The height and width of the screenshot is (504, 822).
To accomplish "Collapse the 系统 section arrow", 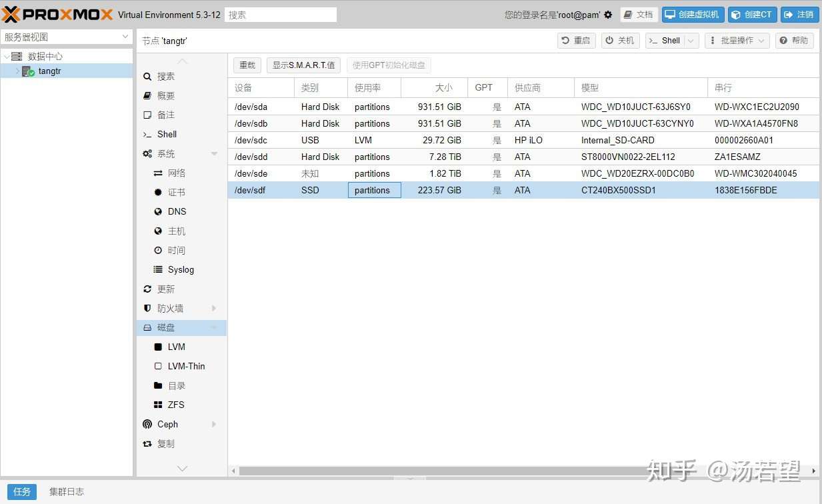I will 214,154.
